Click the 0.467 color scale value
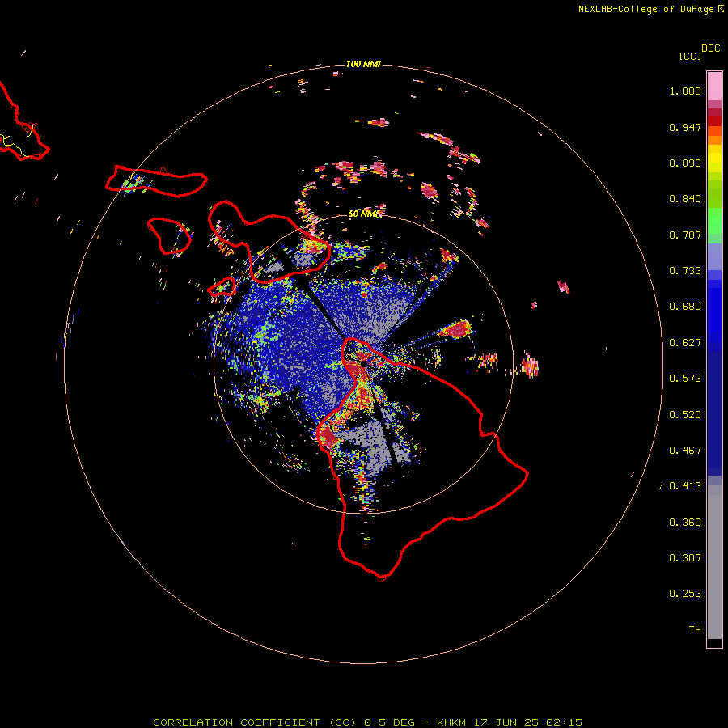The width and height of the screenshot is (728, 728). click(685, 451)
